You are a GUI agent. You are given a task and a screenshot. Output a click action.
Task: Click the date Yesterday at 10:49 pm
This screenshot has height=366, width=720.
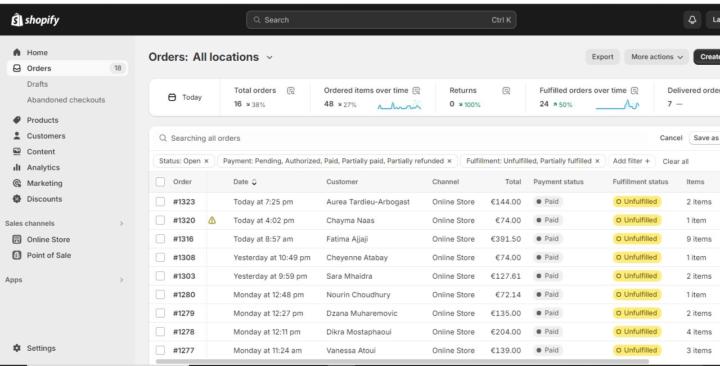pyautogui.click(x=272, y=258)
